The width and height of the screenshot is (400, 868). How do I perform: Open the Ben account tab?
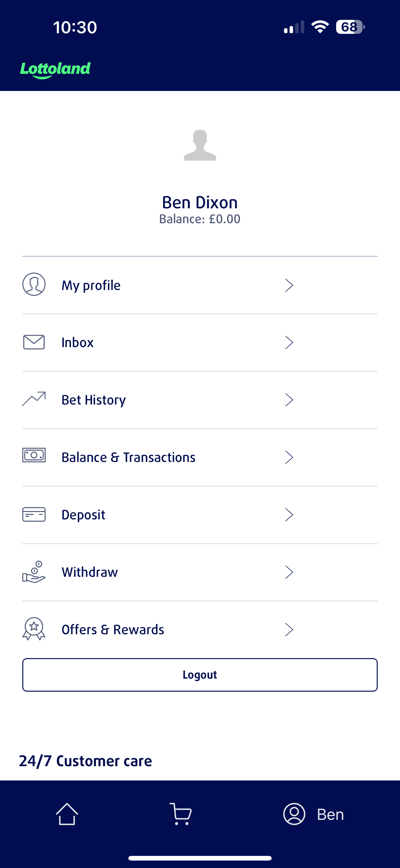pos(313,814)
